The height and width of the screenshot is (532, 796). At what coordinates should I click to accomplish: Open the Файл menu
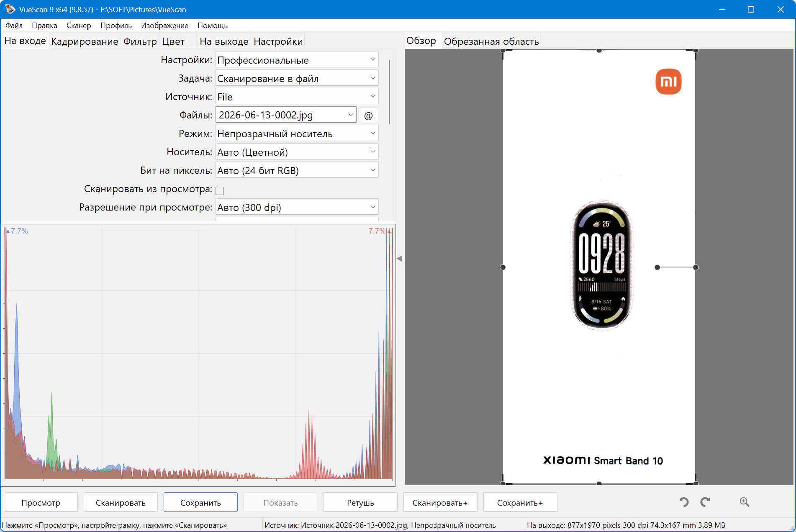coord(14,26)
